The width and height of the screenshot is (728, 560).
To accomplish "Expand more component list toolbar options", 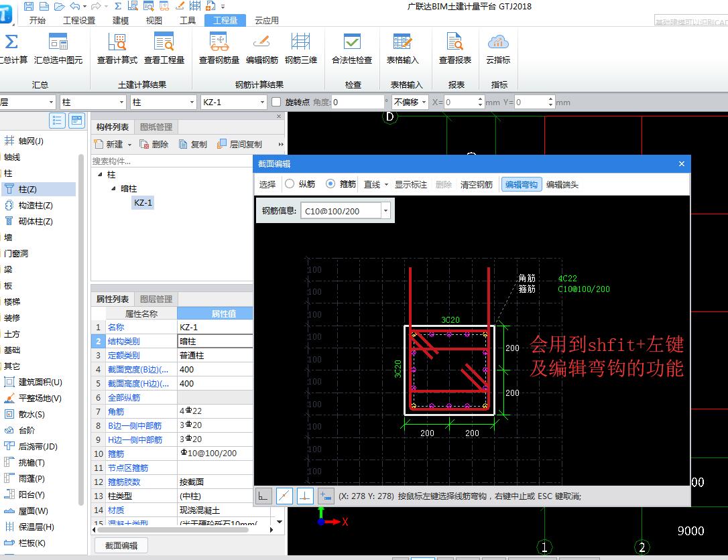I will point(280,144).
